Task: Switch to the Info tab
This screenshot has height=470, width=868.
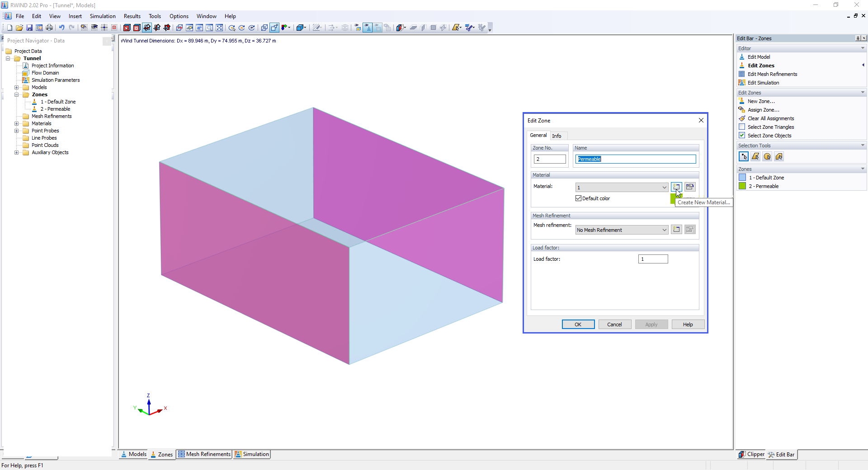Action: tap(557, 136)
